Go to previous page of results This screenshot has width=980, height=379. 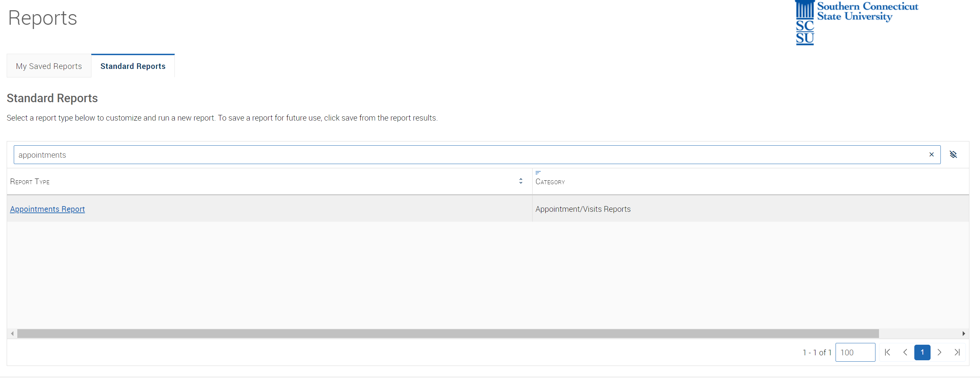click(x=905, y=352)
